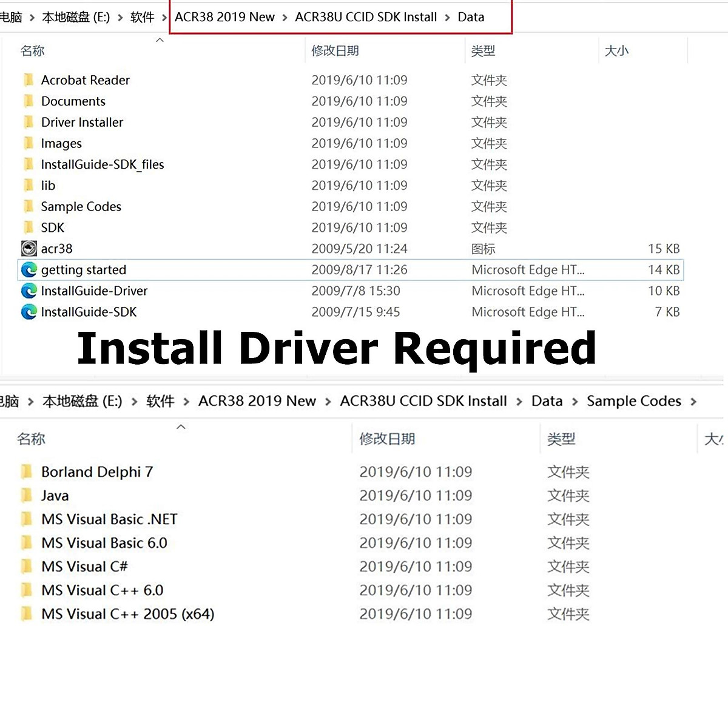Open the acr38 icon file
This screenshot has width=728, height=728.
pyautogui.click(x=56, y=249)
